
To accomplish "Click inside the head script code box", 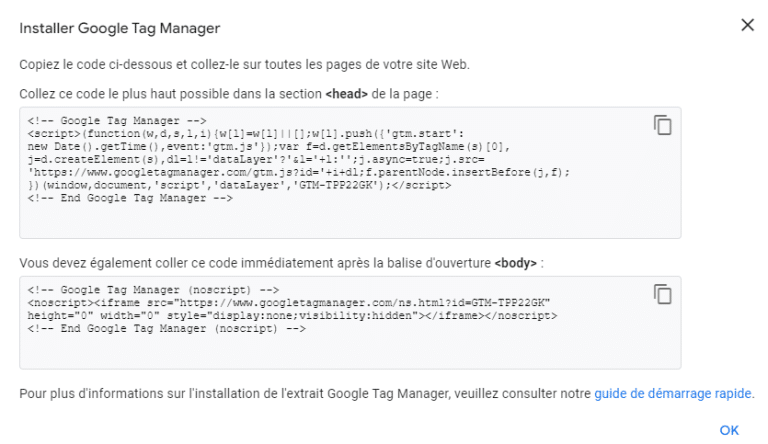I will click(x=350, y=173).
